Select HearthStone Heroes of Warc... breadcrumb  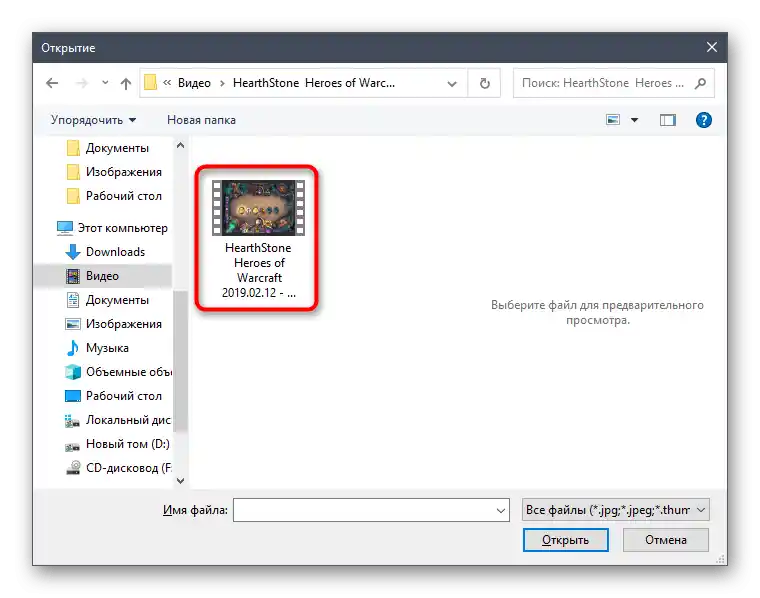coord(314,83)
